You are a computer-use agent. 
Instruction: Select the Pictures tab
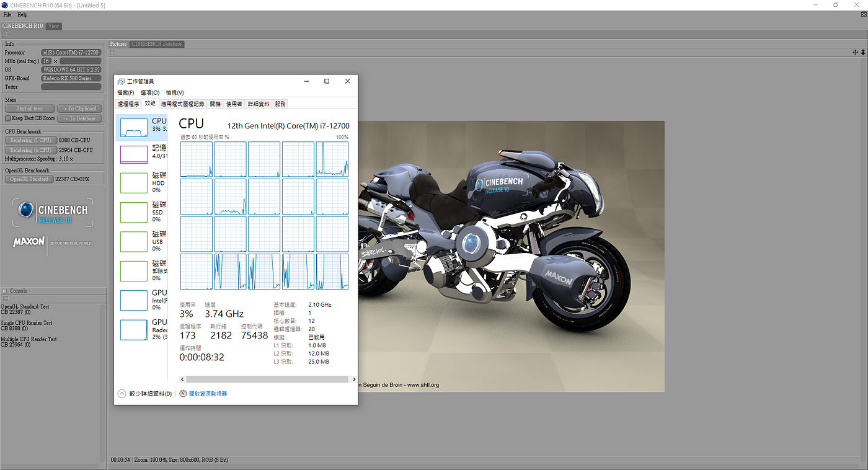pyautogui.click(x=118, y=44)
